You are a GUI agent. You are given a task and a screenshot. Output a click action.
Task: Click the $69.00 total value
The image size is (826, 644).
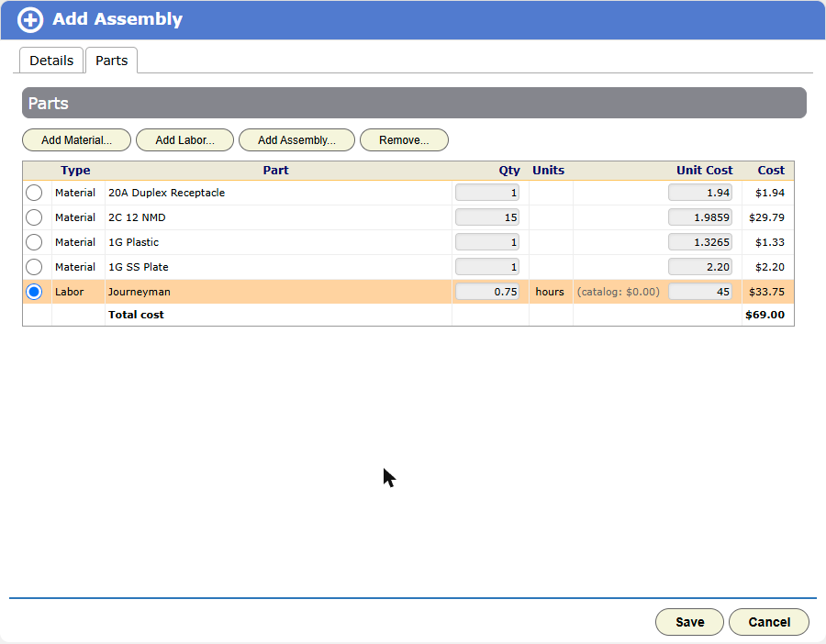tap(765, 315)
